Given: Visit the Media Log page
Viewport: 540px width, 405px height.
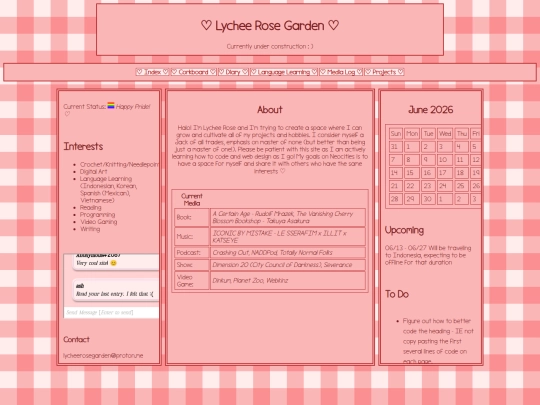Looking at the screenshot, I should pos(341,72).
